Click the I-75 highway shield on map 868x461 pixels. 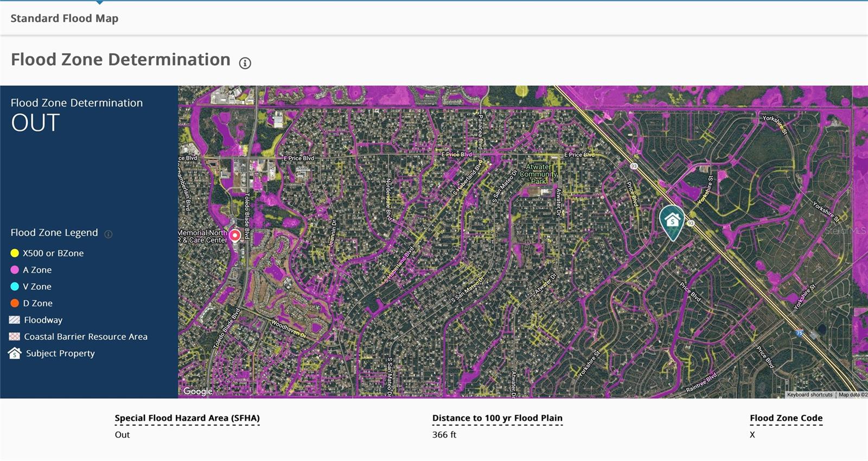click(x=799, y=333)
